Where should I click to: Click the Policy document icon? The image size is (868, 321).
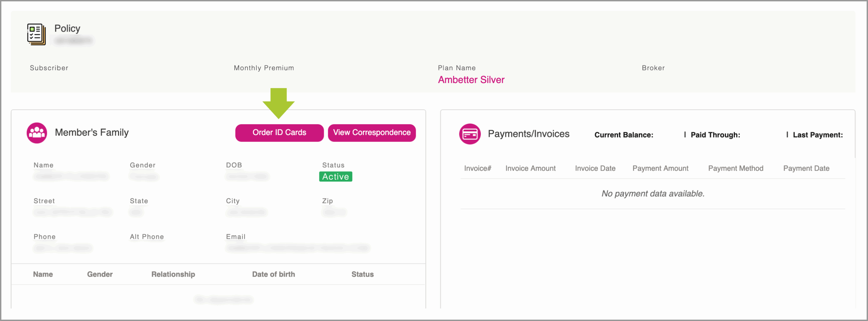pyautogui.click(x=36, y=34)
